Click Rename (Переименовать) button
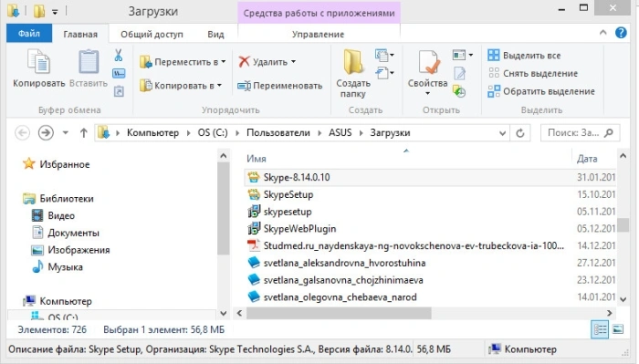639x364 pixels. coord(280,86)
